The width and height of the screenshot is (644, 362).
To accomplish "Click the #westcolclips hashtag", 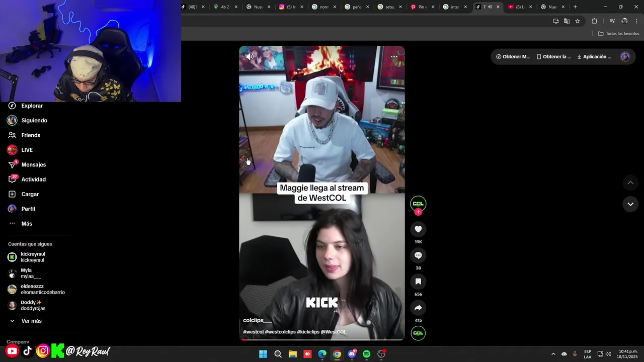I will click(280, 332).
